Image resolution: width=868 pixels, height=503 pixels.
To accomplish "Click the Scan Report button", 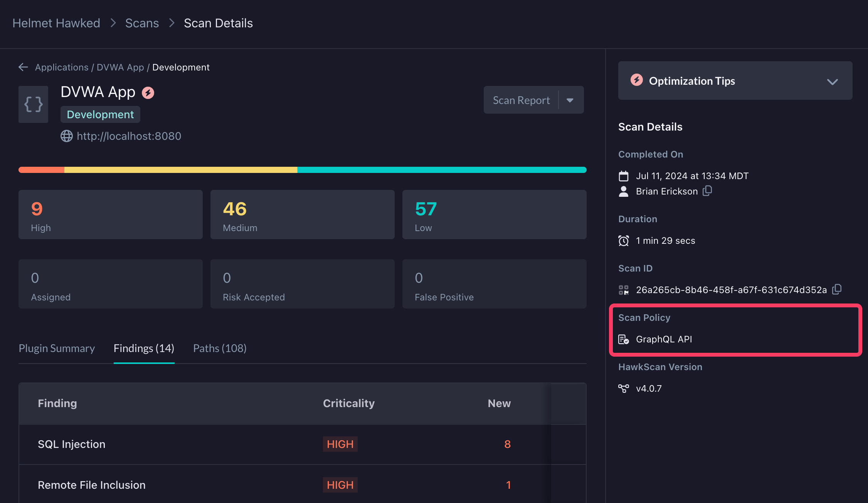I will (x=521, y=100).
